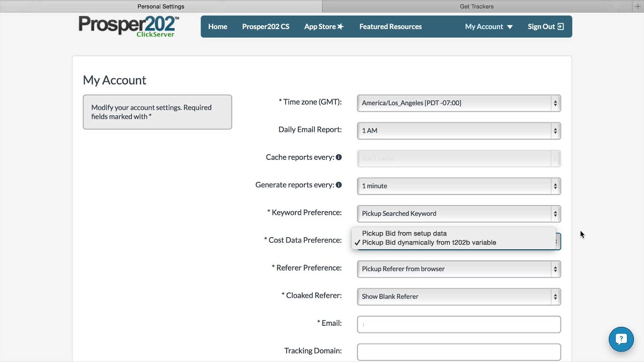
Task: Open the App Store nav item
Action: (324, 27)
